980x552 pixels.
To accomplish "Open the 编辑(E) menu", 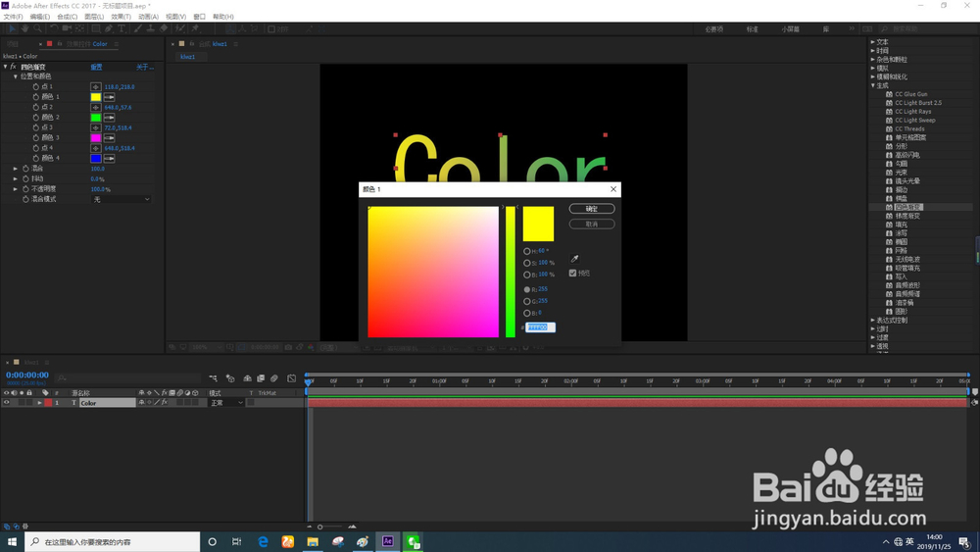I will (x=40, y=17).
